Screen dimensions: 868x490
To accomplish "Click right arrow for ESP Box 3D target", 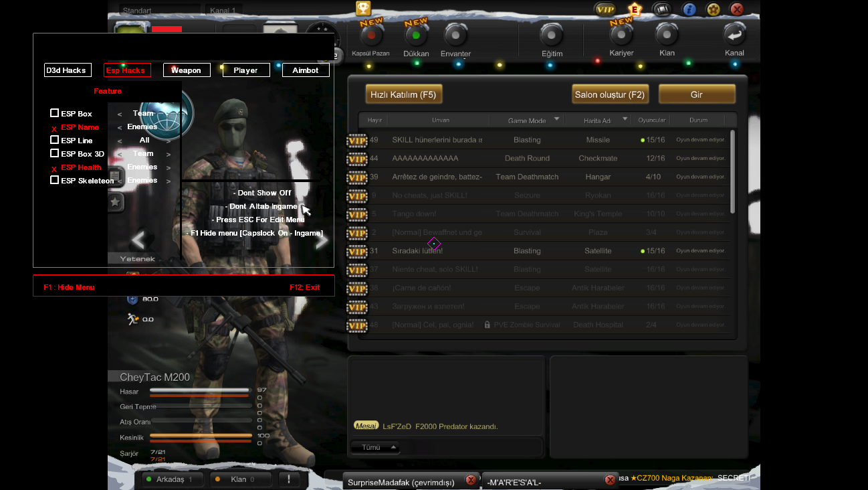I will coord(169,155).
